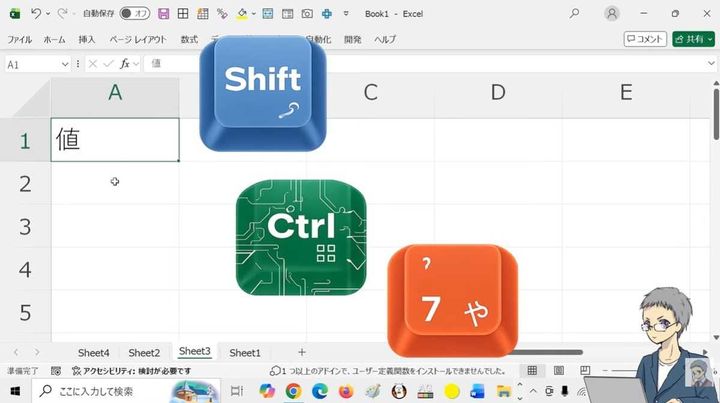This screenshot has width=720, height=403.
Task: Click the コメント button
Action: click(x=645, y=39)
